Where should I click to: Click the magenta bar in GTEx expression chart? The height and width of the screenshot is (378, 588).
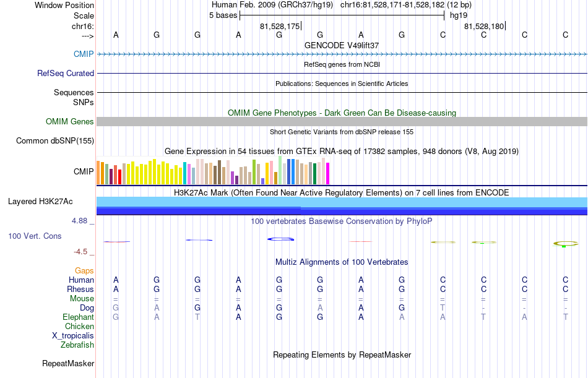[328, 173]
